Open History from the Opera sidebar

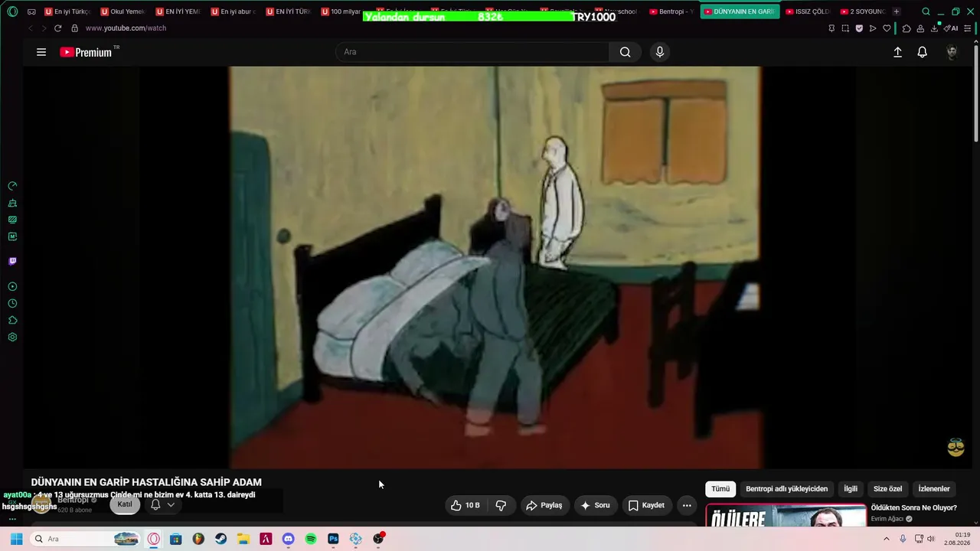tap(12, 303)
